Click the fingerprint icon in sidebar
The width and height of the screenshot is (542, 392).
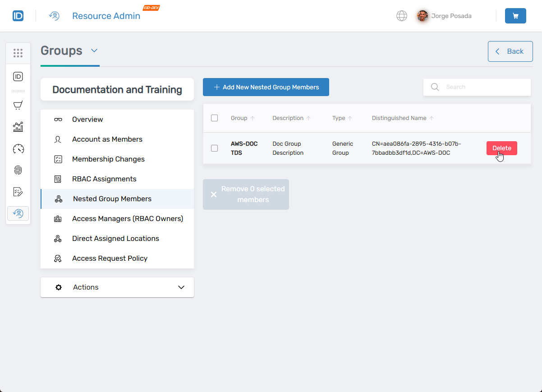pos(18,170)
